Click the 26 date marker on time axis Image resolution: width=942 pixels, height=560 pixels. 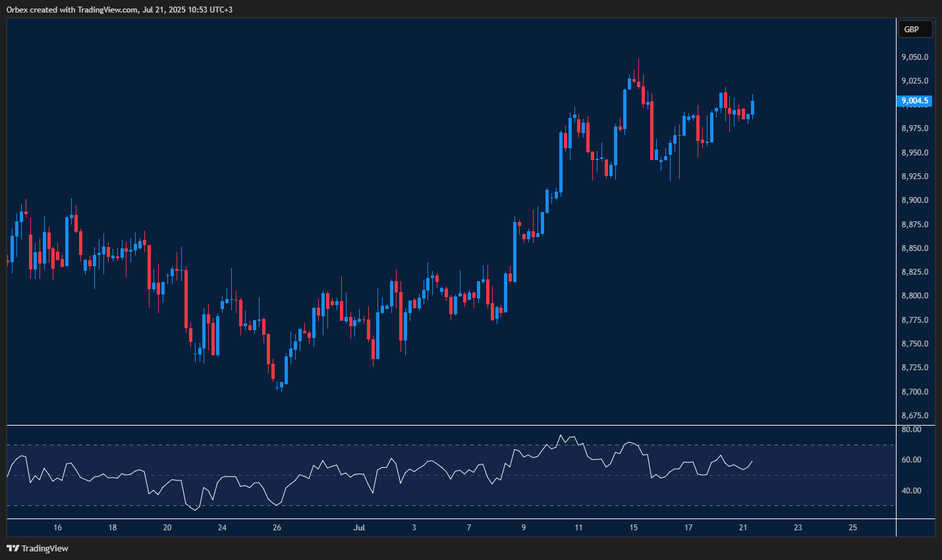277,528
